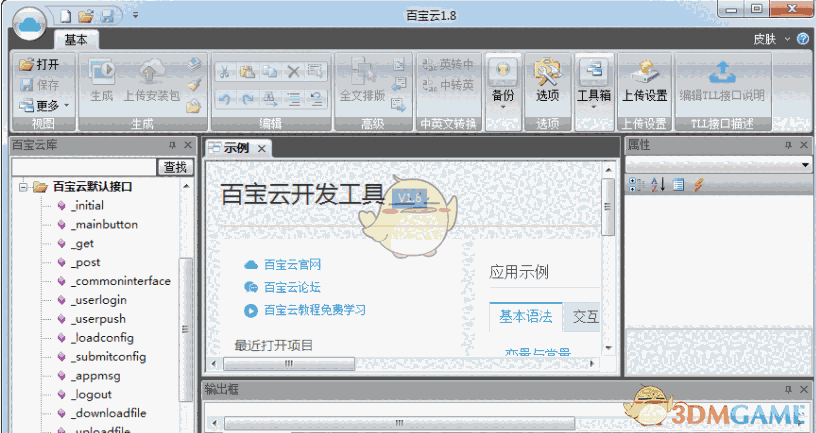Screen dimensions: 816x433
Task: Select the 基本 ribbon tab
Action: point(76,39)
